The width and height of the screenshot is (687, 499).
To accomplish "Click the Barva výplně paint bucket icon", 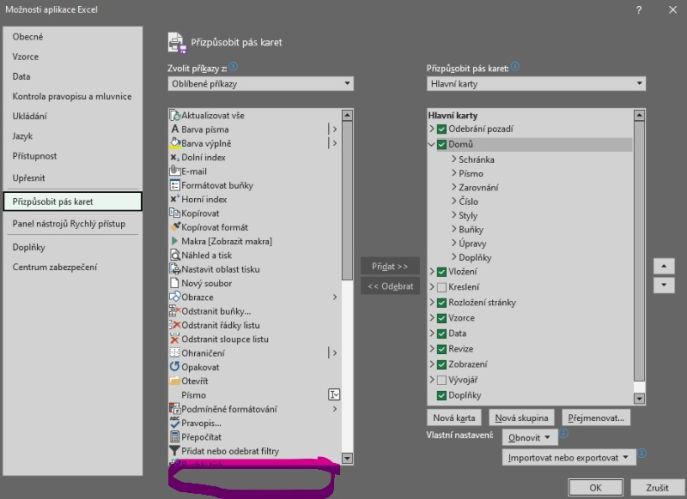I will pyautogui.click(x=175, y=143).
